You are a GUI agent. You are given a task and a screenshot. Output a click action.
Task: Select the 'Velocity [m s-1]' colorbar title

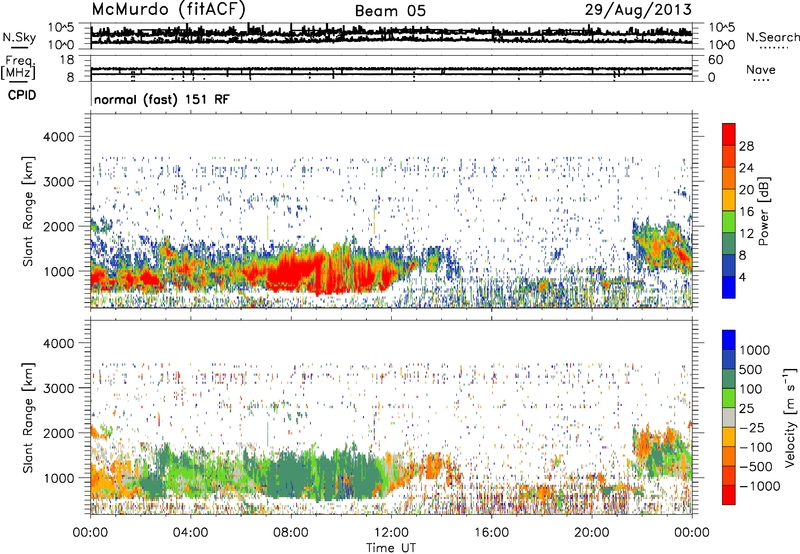[790, 417]
